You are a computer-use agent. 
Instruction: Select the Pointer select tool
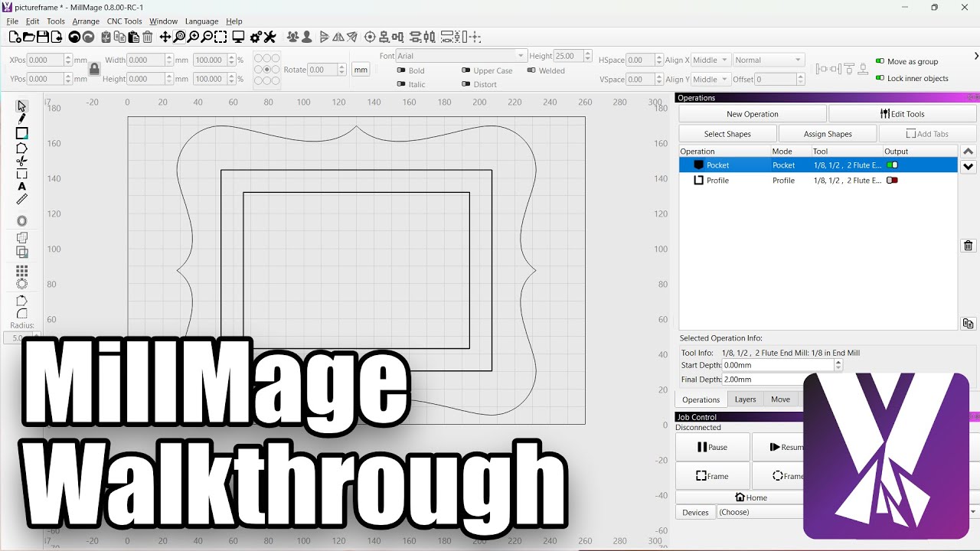click(21, 106)
